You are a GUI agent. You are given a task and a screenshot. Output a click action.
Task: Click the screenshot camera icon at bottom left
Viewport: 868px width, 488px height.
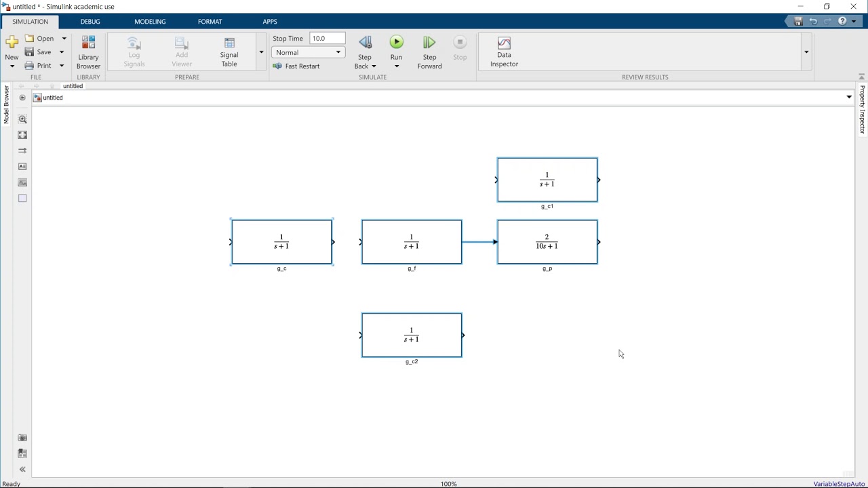coord(22,438)
